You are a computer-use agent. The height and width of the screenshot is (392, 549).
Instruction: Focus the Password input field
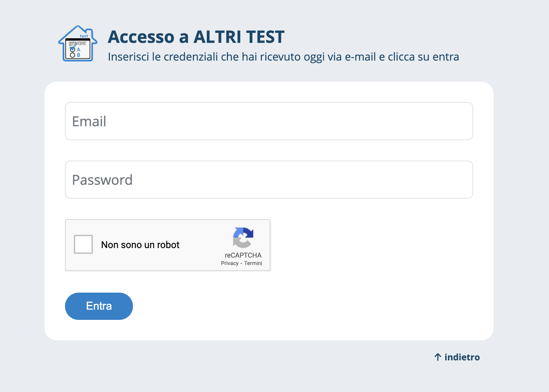(x=269, y=180)
